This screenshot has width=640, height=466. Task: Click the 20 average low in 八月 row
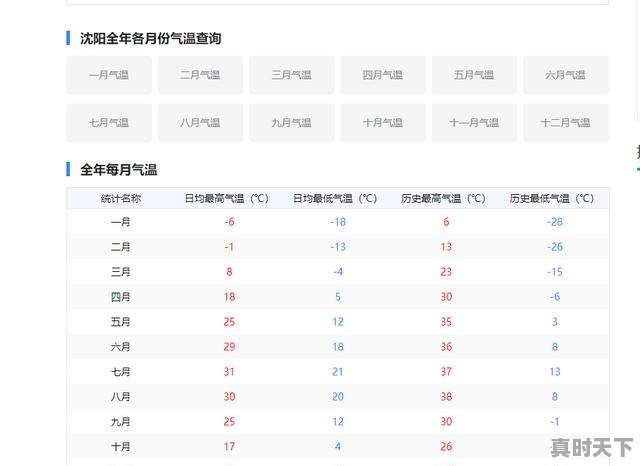338,397
